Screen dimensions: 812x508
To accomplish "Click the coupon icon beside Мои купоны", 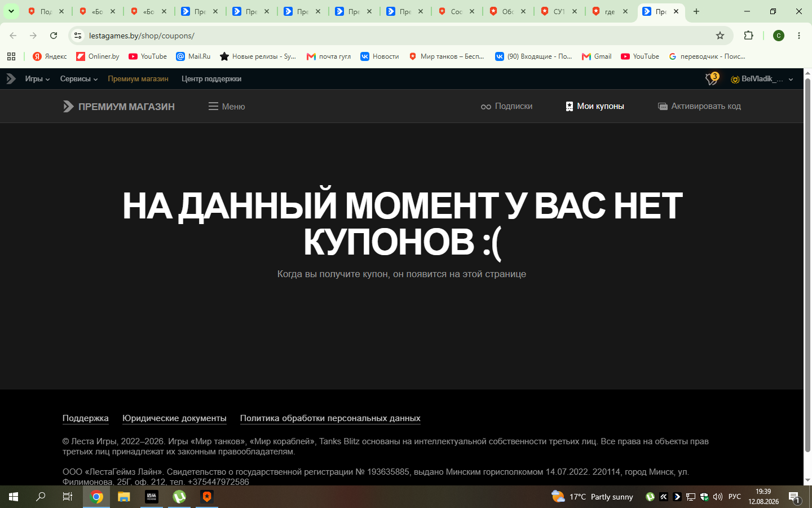I will (x=570, y=106).
